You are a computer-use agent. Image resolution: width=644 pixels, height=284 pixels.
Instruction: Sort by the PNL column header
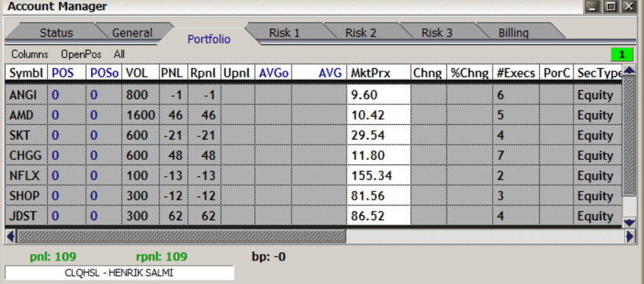point(173,73)
